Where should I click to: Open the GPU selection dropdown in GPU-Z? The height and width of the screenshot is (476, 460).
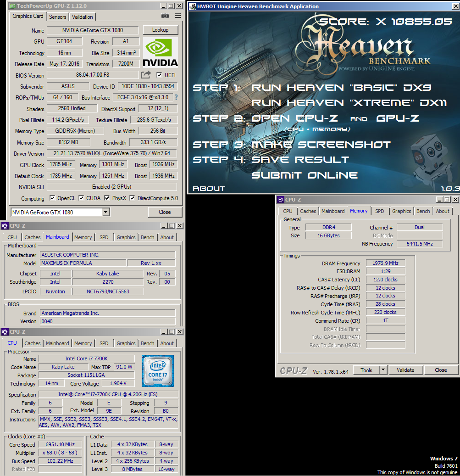click(x=106, y=212)
